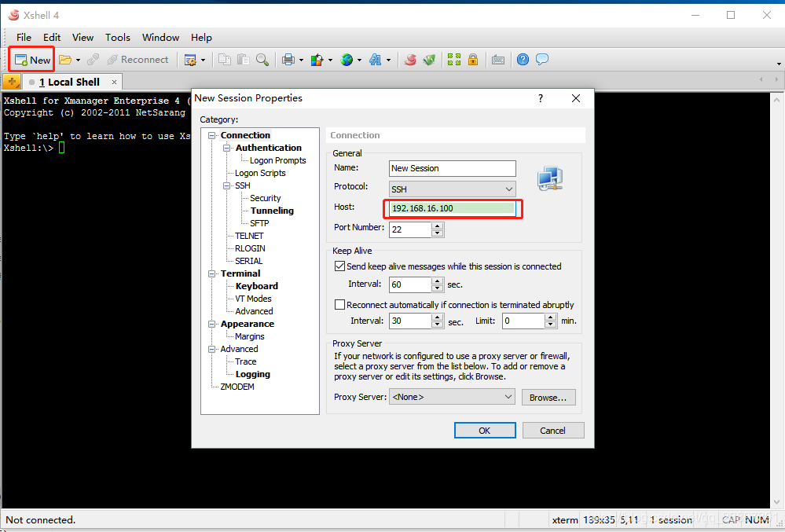The width and height of the screenshot is (785, 532).
Task: Expand the Open folder dropdown arrow
Action: [x=78, y=61]
